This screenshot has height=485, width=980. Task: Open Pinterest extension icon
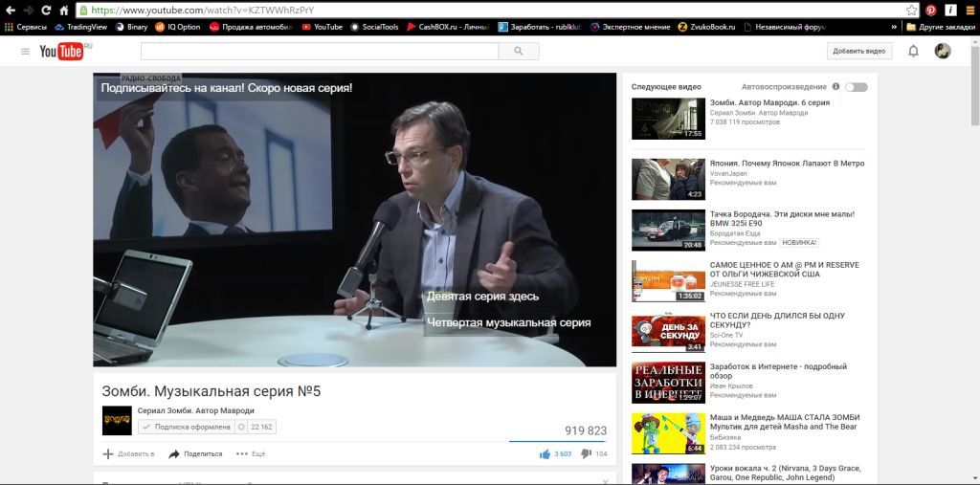point(931,10)
